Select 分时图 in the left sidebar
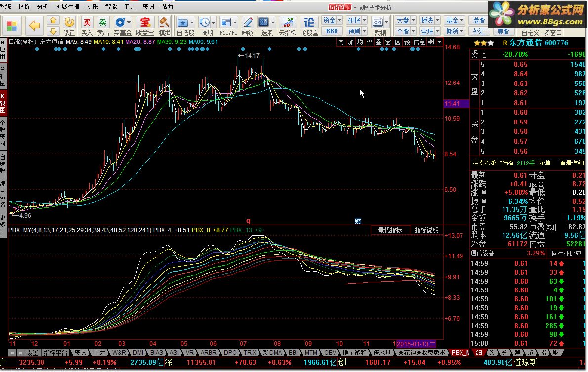The image size is (588, 372). [x=3, y=76]
